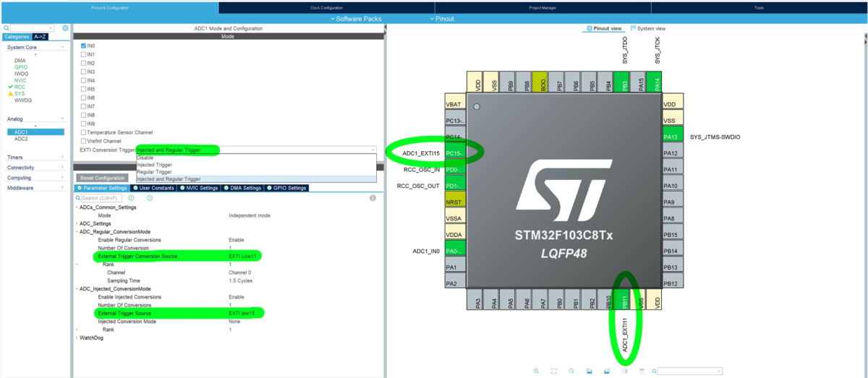Zoom out of the pinout view
The width and height of the screenshot is (868, 378).
[571, 371]
